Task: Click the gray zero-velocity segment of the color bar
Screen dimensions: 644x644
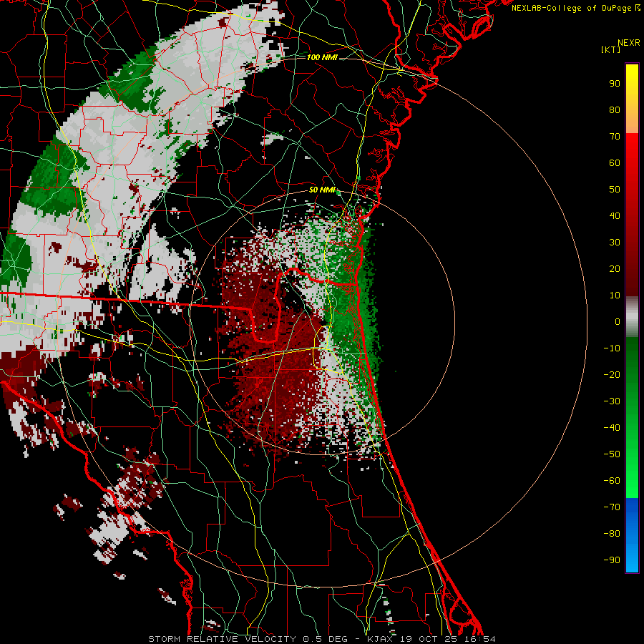Action: pyautogui.click(x=632, y=317)
